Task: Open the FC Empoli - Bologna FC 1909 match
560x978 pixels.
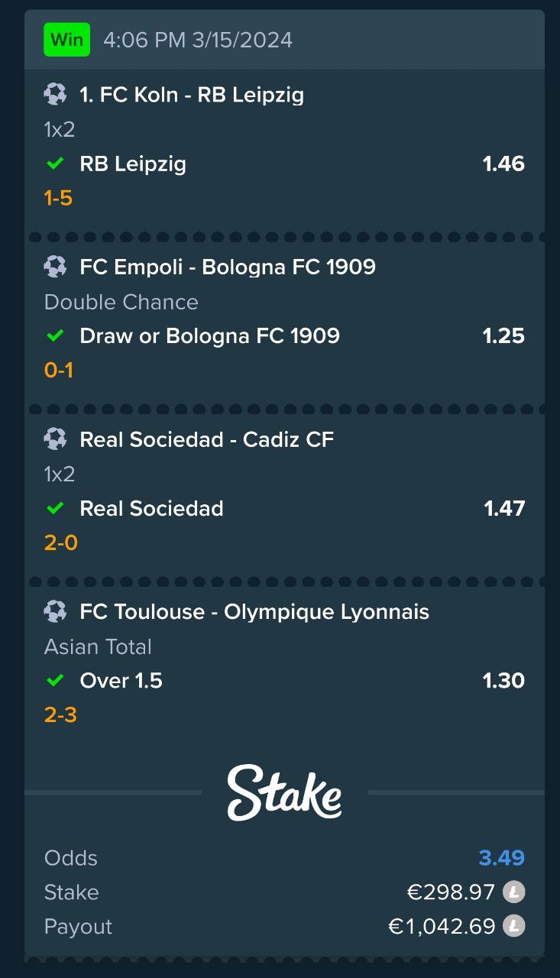Action: tap(228, 267)
